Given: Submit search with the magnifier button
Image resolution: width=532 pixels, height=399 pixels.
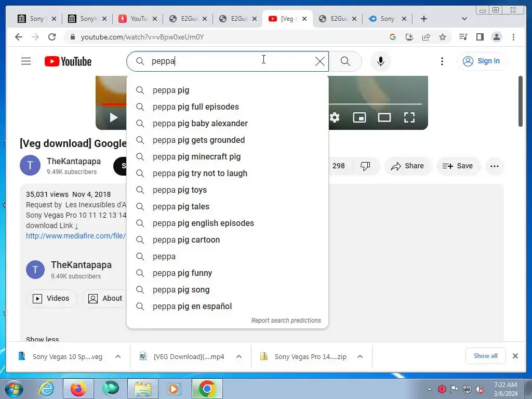Looking at the screenshot, I should click(x=345, y=61).
